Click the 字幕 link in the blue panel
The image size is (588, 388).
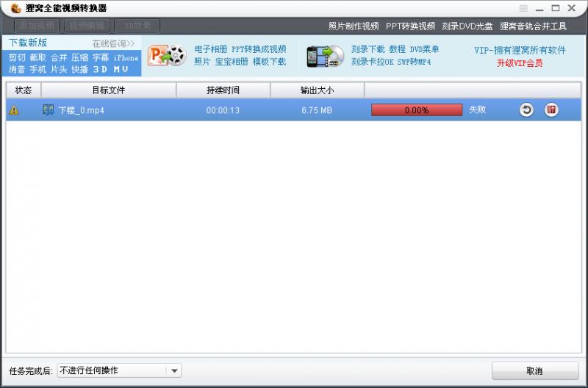point(101,57)
